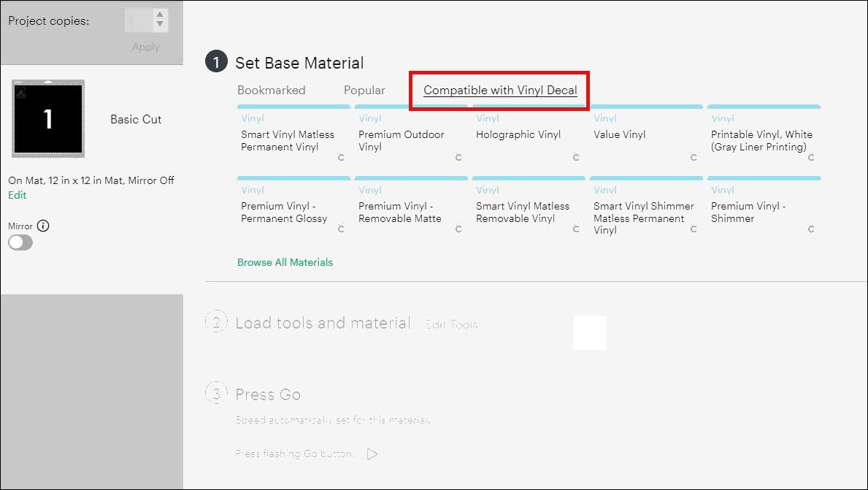This screenshot has height=490, width=868.
Task: Open the Bookmarked materials tab
Action: tap(271, 90)
